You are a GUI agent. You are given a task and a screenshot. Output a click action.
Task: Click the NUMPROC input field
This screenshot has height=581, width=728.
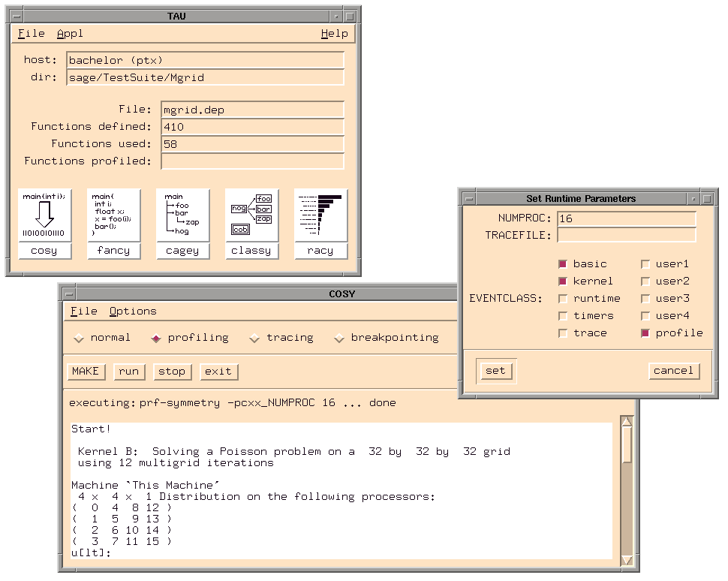point(627,218)
